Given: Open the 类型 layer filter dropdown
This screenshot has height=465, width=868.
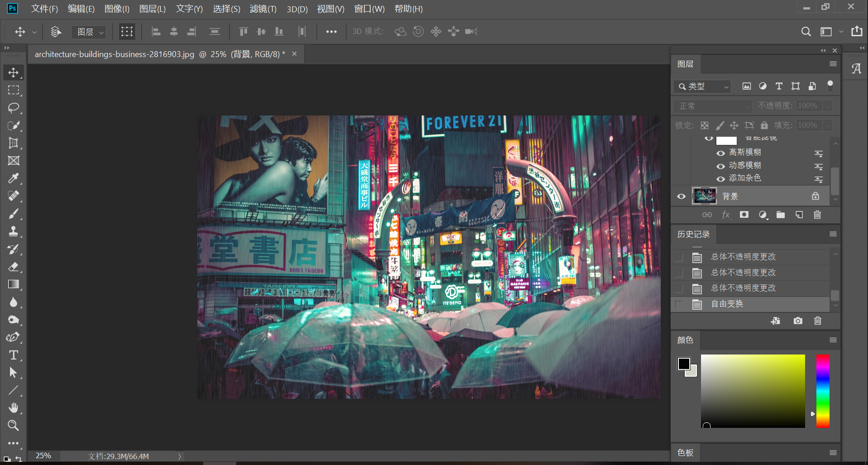Looking at the screenshot, I should click(702, 86).
